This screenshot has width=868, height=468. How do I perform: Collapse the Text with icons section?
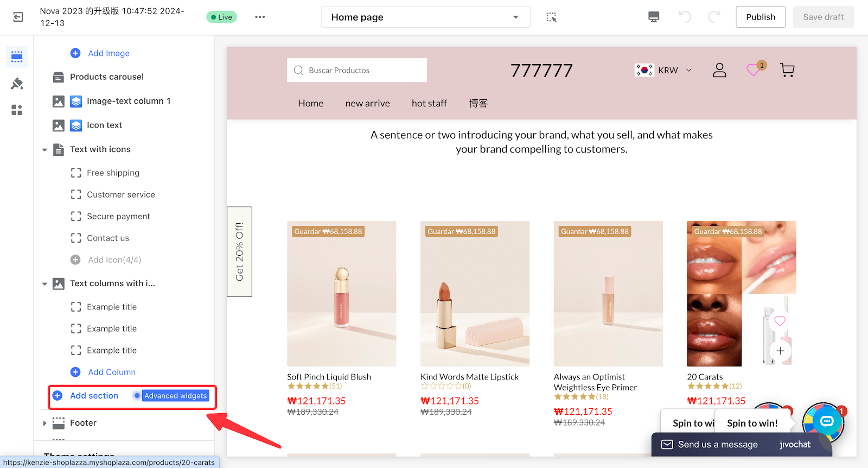point(45,150)
